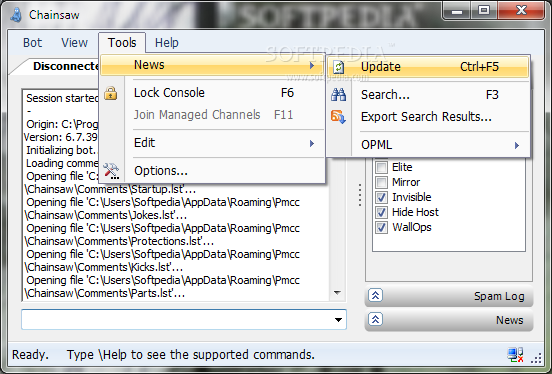
Task: Expand the News panel chevron
Action: click(375, 319)
